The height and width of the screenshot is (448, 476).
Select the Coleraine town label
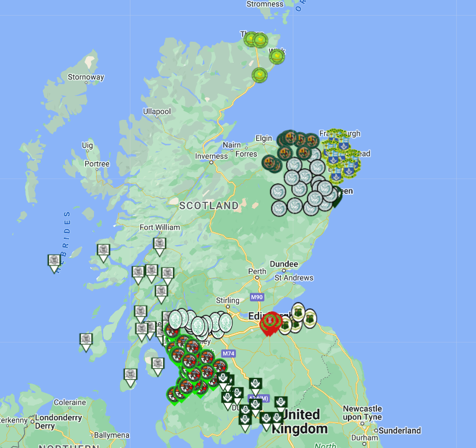pyautogui.click(x=70, y=402)
